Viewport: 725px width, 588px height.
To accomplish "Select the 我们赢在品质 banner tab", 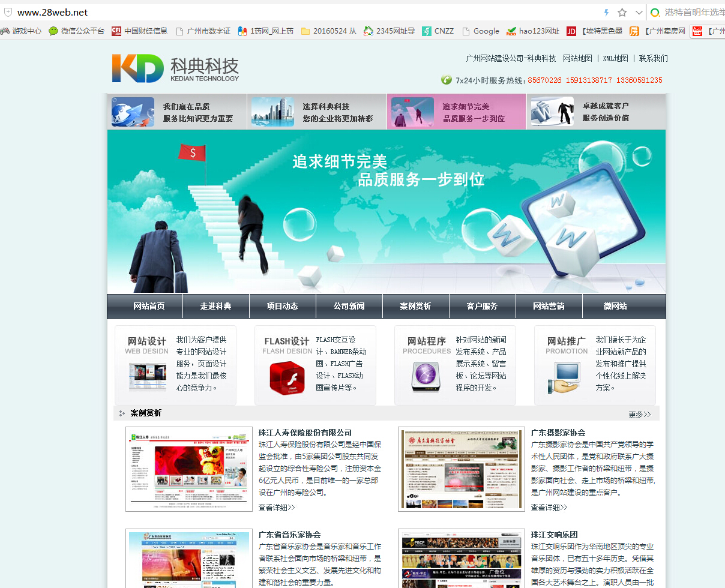I will click(x=177, y=112).
